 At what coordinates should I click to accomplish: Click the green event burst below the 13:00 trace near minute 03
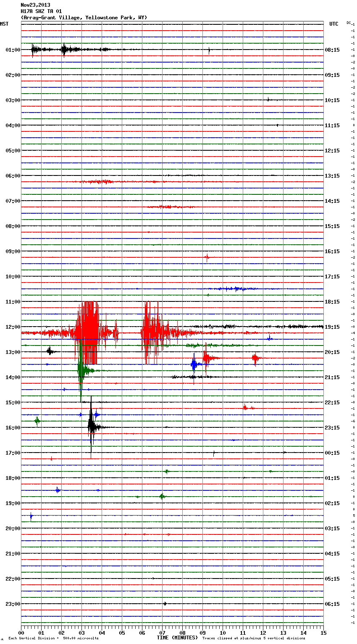(82, 371)
